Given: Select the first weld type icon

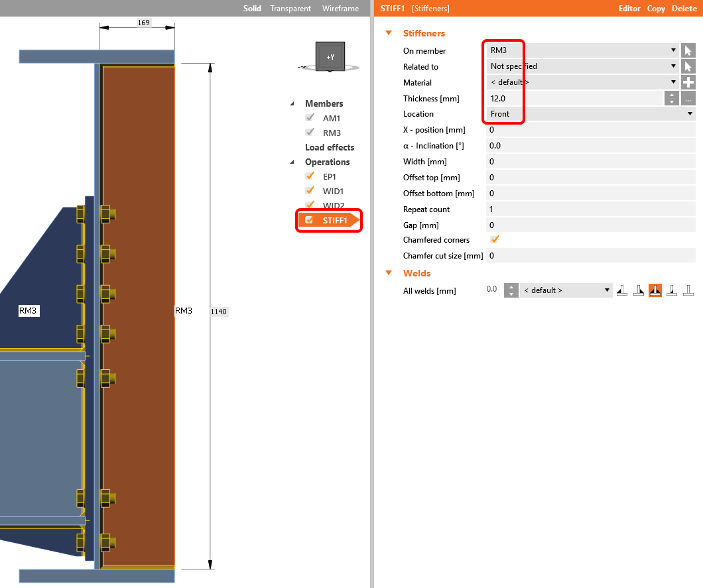Looking at the screenshot, I should tap(622, 290).
